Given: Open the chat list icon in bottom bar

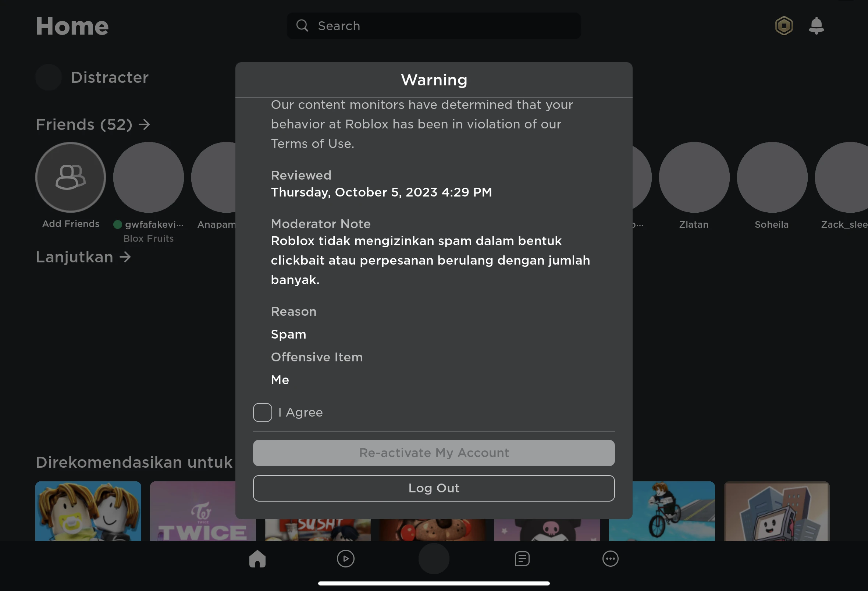Looking at the screenshot, I should tap(522, 559).
